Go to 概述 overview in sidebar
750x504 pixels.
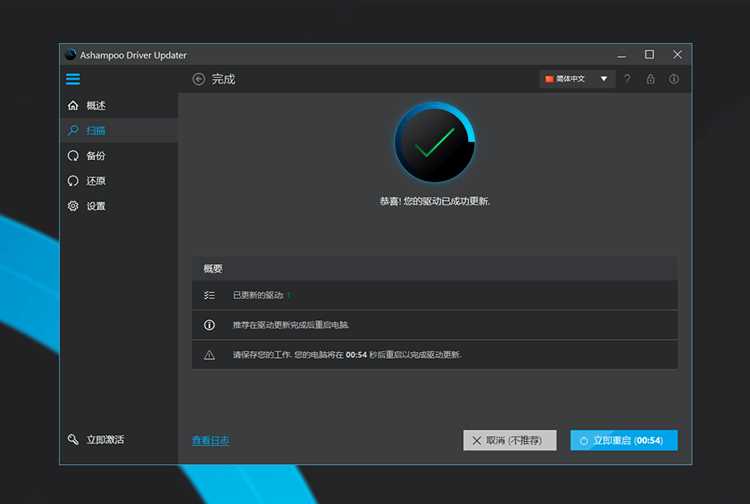coord(119,105)
